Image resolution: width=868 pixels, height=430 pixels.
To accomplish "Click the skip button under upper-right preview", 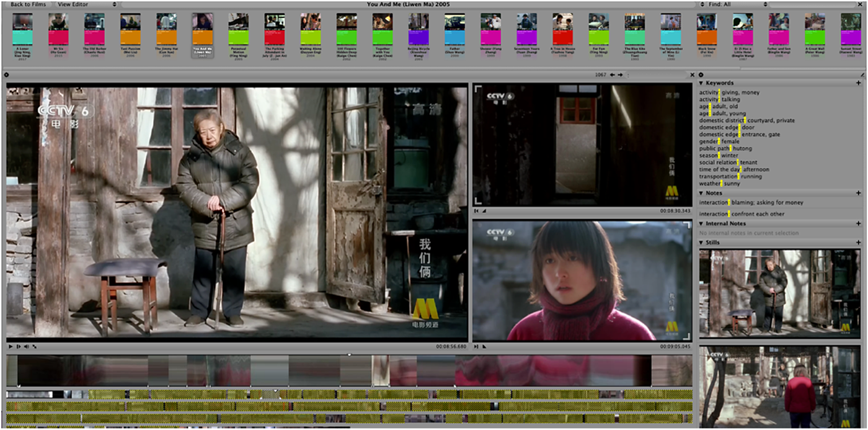I will (476, 211).
